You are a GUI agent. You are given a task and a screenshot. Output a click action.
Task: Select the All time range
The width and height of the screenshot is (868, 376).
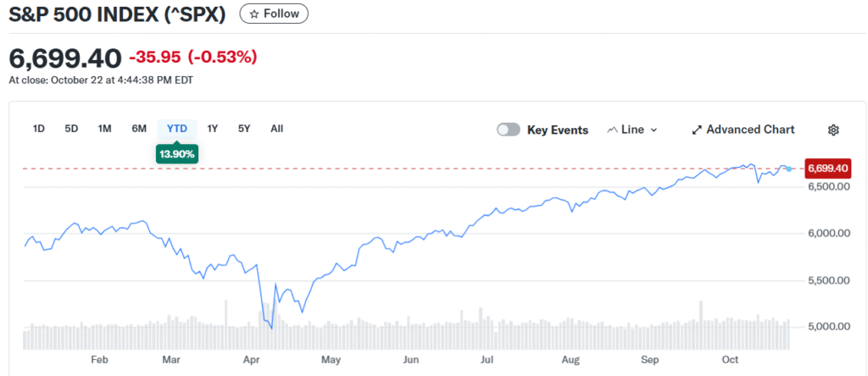[x=276, y=129]
